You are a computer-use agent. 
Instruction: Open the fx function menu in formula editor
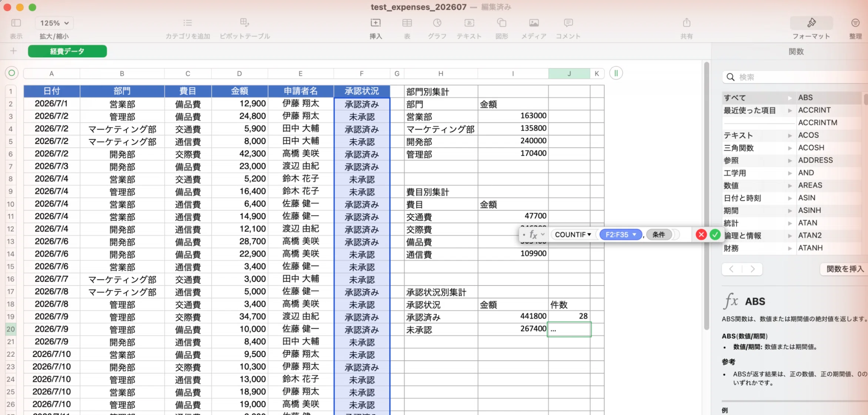[536, 235]
